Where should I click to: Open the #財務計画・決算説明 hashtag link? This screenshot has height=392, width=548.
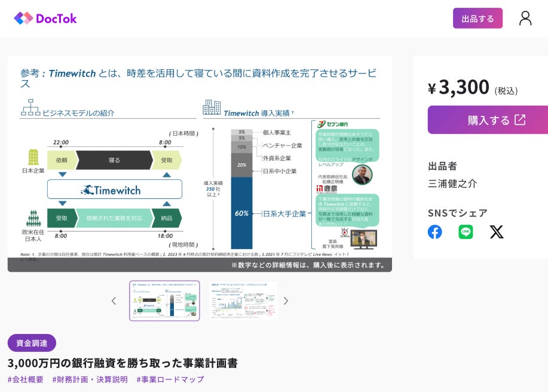(90, 379)
